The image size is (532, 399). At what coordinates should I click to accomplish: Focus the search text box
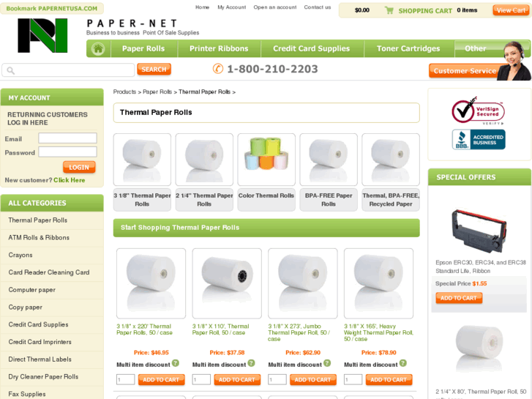(68, 70)
